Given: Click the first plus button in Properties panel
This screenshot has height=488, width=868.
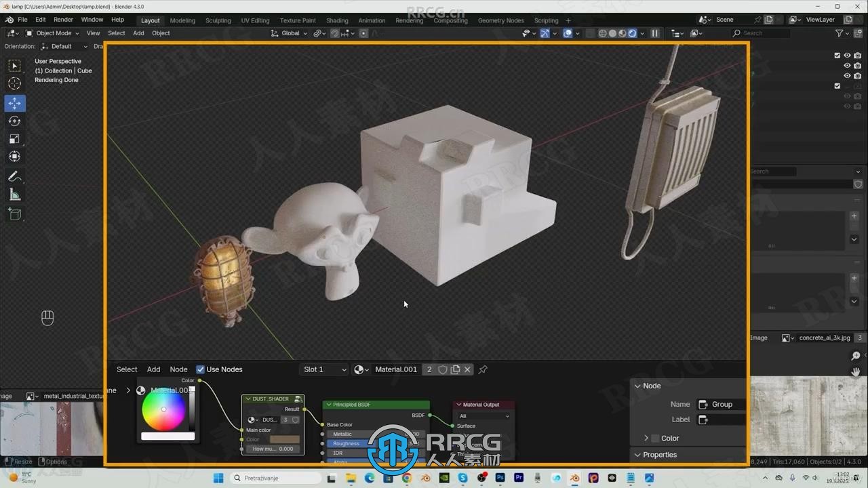Looking at the screenshot, I should [854, 216].
